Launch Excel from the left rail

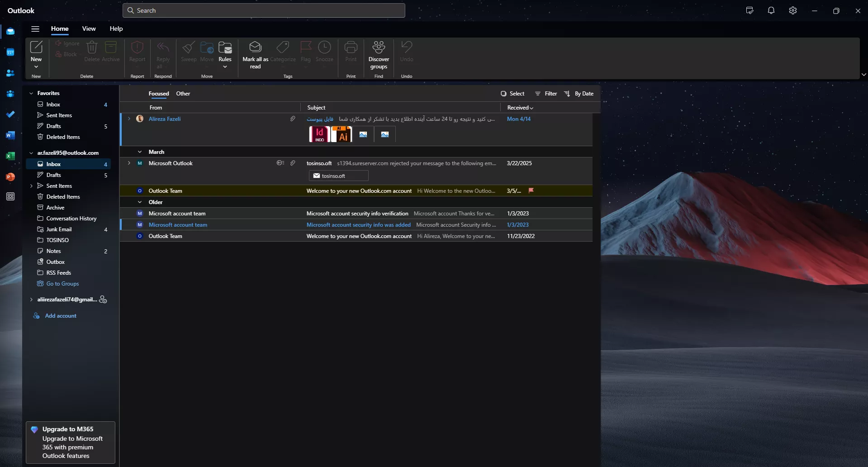(x=10, y=156)
